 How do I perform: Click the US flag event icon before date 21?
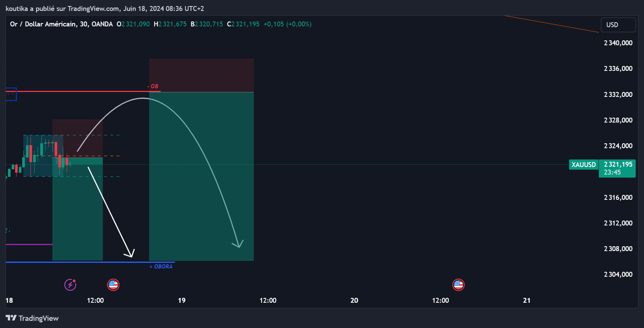tap(458, 285)
